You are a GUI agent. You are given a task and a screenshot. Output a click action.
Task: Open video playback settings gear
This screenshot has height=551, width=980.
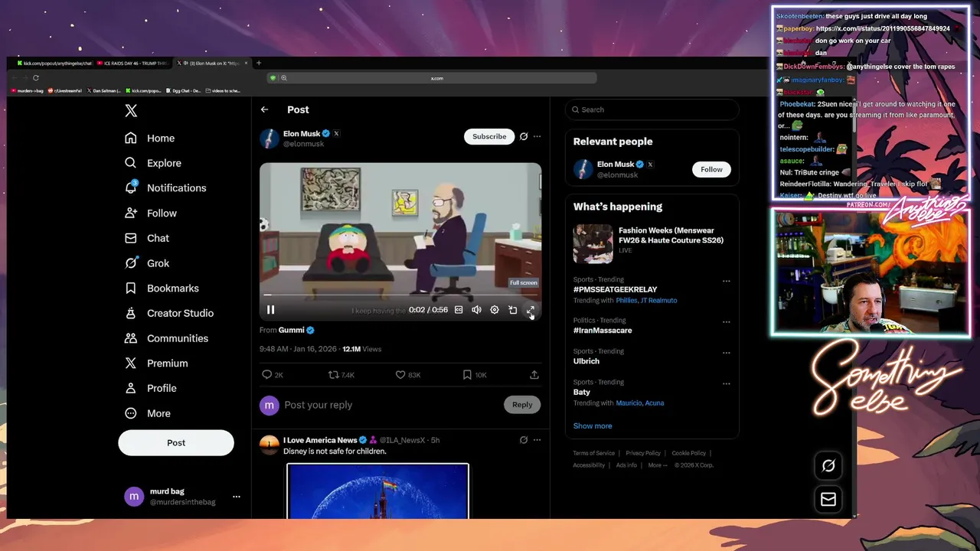[x=495, y=310]
